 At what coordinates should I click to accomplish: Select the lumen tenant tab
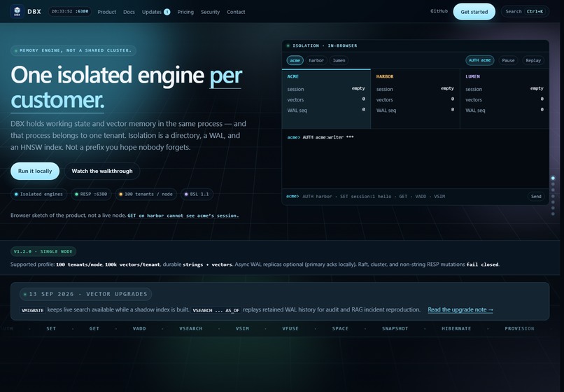click(x=339, y=60)
